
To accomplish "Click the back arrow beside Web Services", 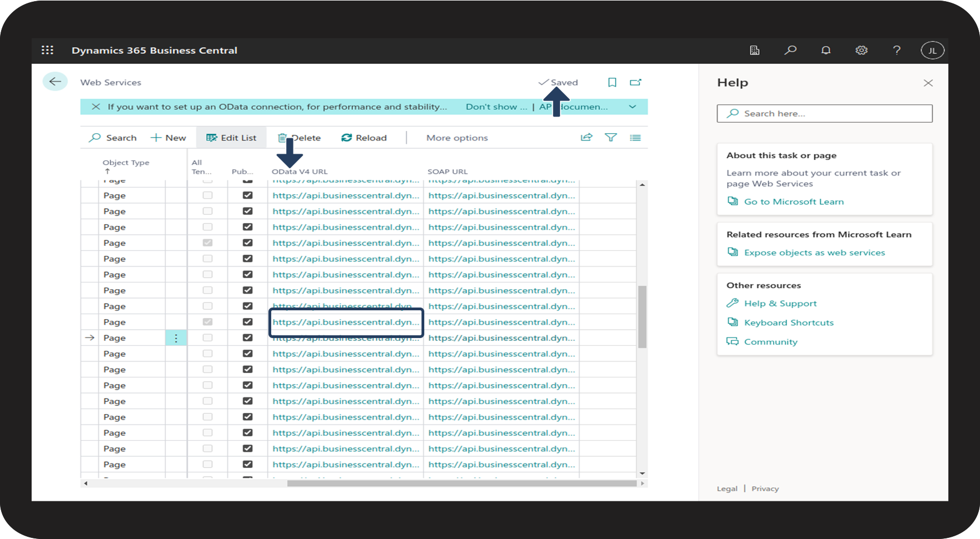I will tap(55, 82).
